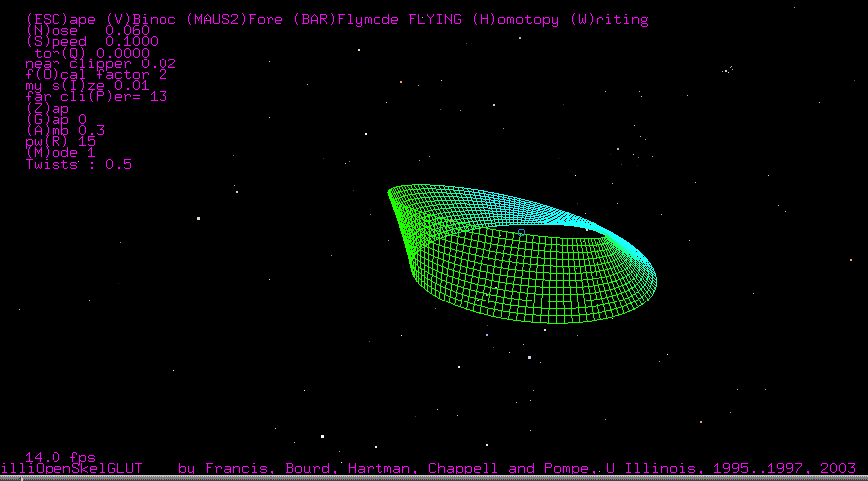Click the near clipper 0.02 line
868x481 pixels.
100,63
